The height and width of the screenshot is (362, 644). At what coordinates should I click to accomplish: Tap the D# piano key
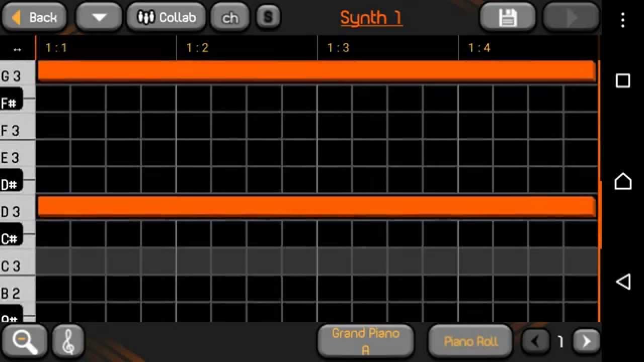(x=12, y=180)
